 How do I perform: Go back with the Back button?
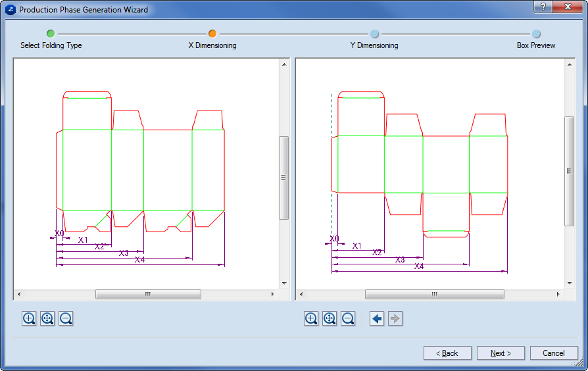447,353
